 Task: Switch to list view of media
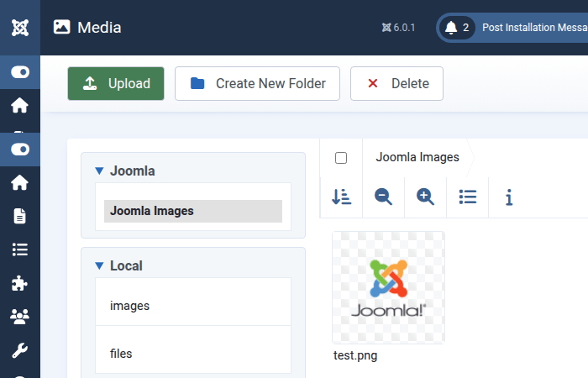click(468, 197)
